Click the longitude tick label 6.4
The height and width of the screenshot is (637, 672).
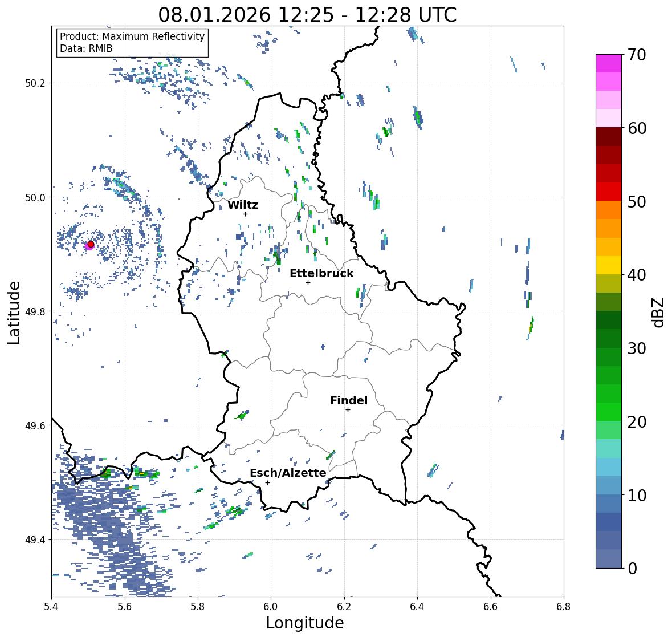click(x=417, y=607)
